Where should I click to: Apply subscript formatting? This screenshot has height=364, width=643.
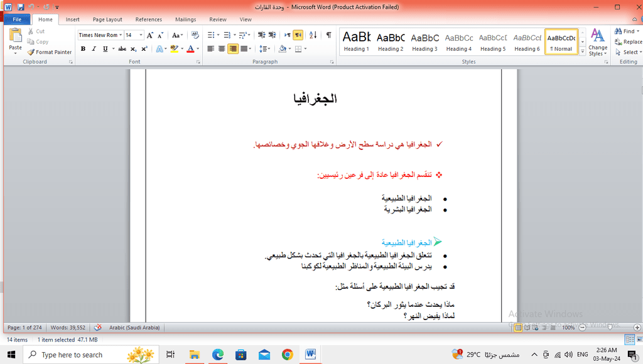pyautogui.click(x=133, y=49)
